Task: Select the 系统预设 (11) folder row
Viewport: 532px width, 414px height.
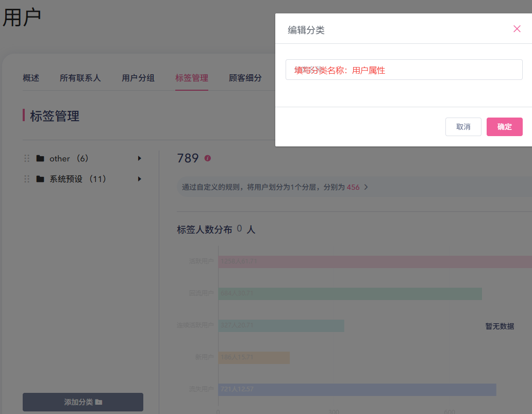Action: pyautogui.click(x=84, y=179)
